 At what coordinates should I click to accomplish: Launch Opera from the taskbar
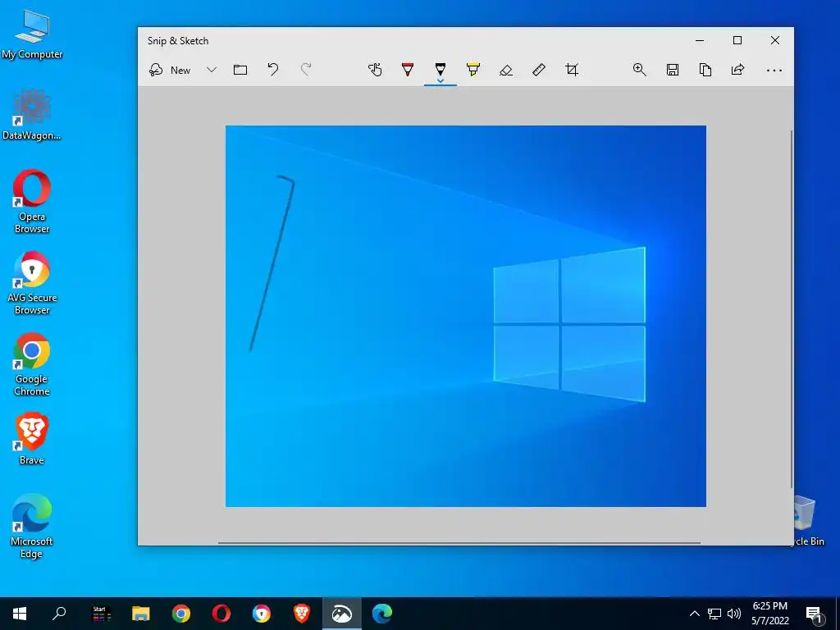221,614
